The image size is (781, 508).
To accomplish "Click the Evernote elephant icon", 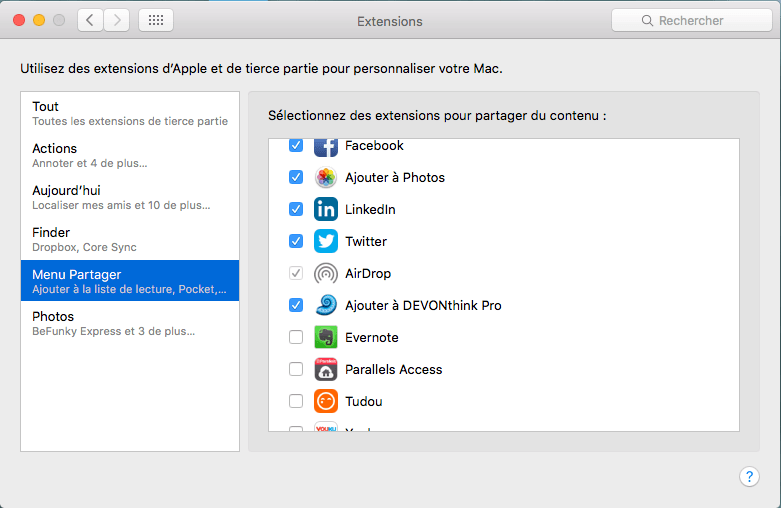I will pyautogui.click(x=326, y=337).
